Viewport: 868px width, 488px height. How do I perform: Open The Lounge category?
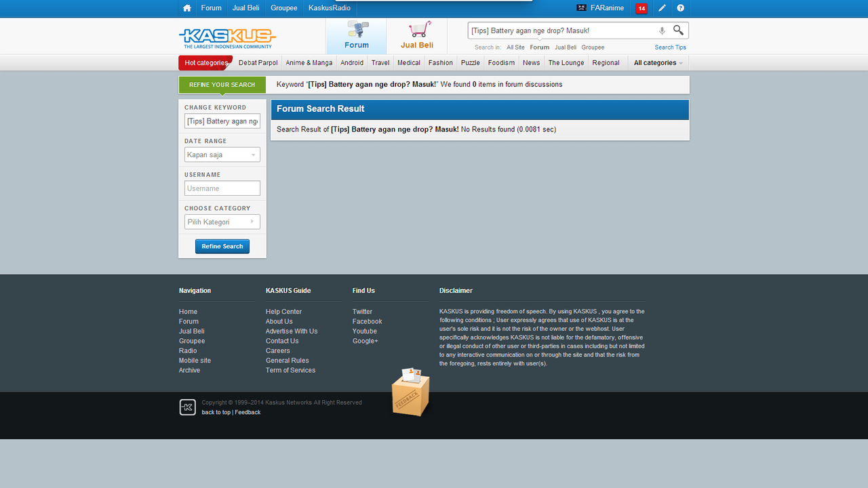coord(566,63)
